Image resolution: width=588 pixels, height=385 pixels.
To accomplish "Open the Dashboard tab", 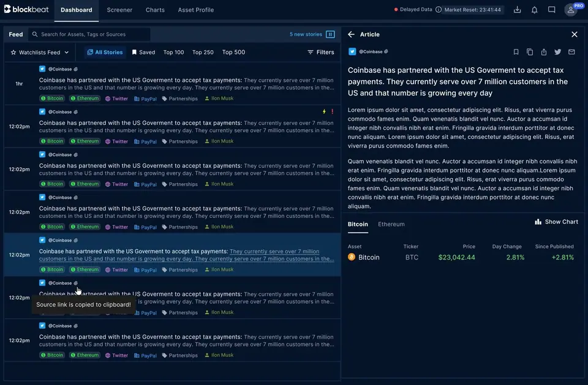I will [77, 10].
